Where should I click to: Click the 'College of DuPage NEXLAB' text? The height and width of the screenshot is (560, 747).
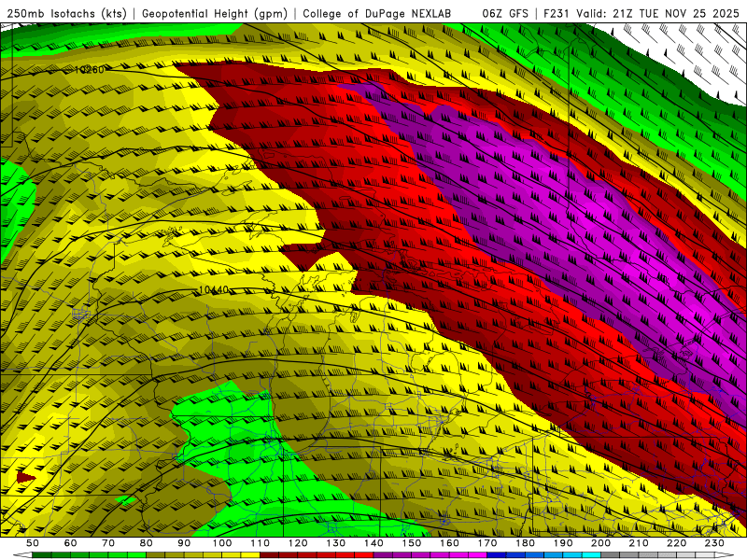(x=376, y=14)
